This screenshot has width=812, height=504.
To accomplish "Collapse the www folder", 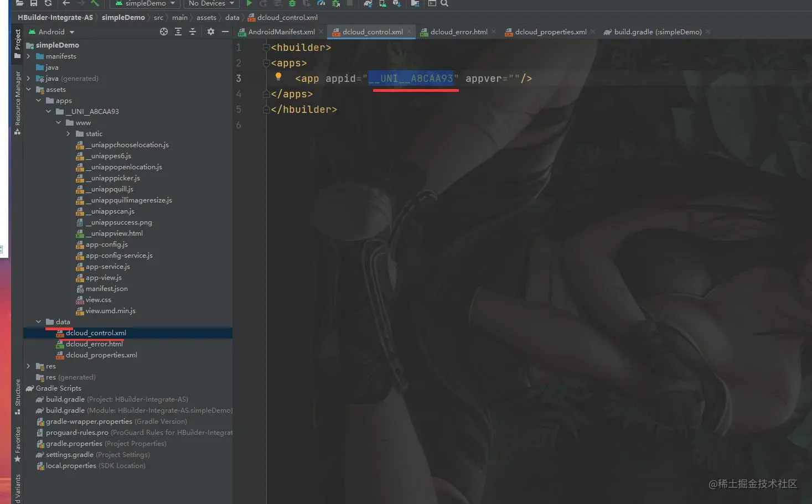I will click(58, 123).
